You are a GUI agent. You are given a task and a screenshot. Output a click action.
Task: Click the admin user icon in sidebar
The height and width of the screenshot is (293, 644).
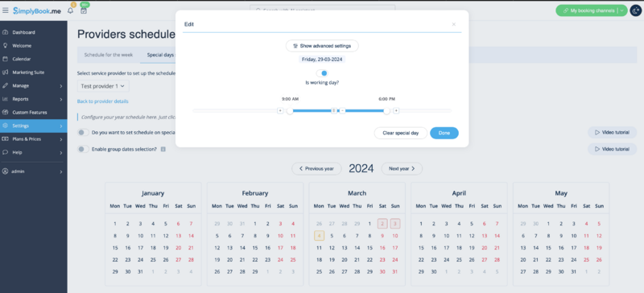click(6, 171)
